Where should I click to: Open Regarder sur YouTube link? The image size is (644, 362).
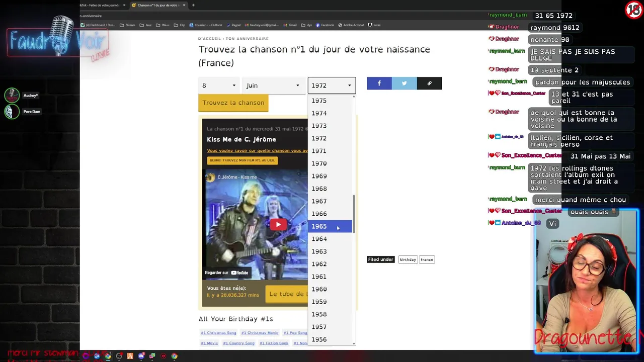point(226,273)
